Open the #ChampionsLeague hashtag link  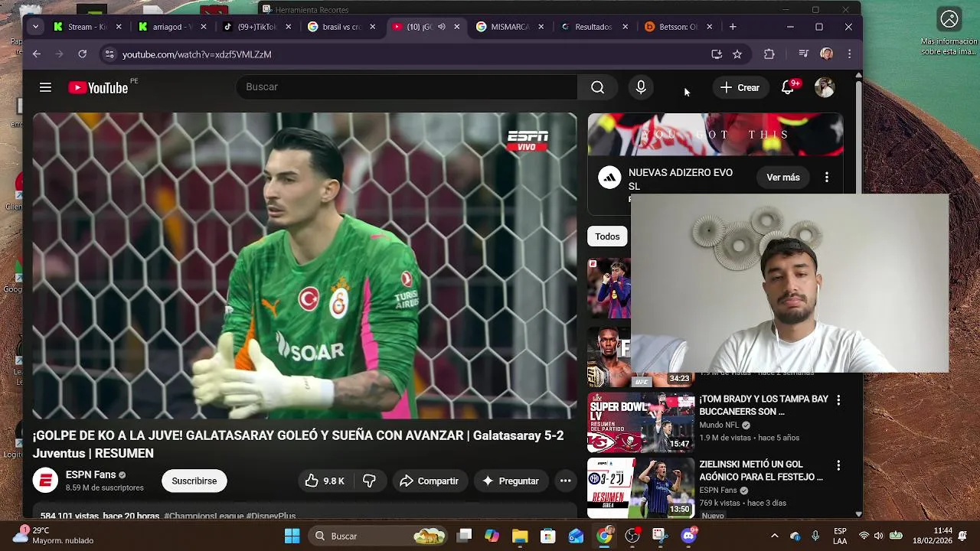pyautogui.click(x=204, y=517)
